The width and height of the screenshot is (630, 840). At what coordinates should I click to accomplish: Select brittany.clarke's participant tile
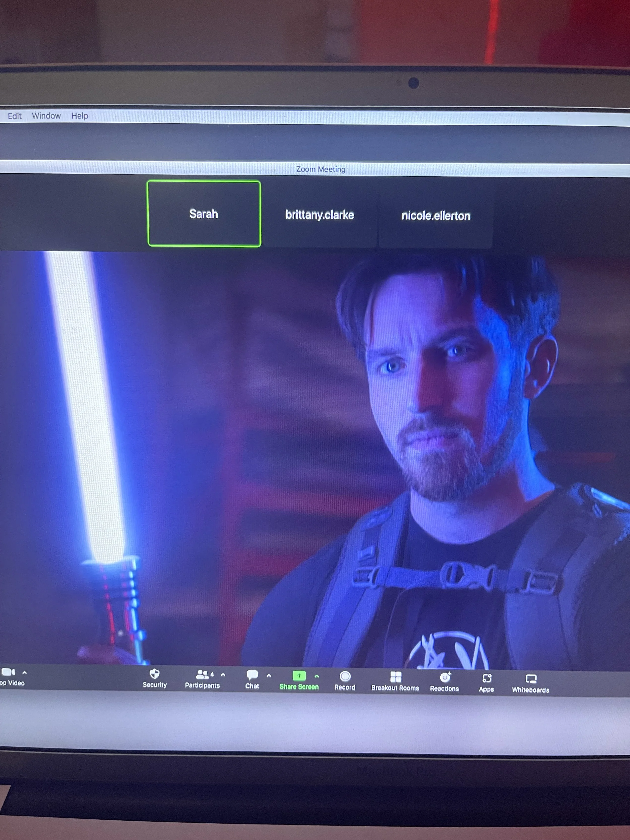(x=320, y=215)
